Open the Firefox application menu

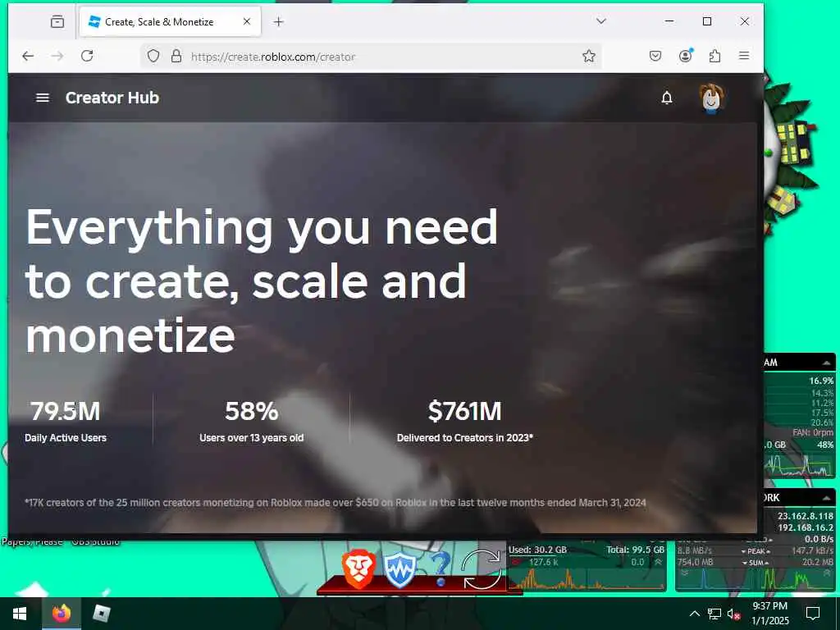(x=744, y=56)
